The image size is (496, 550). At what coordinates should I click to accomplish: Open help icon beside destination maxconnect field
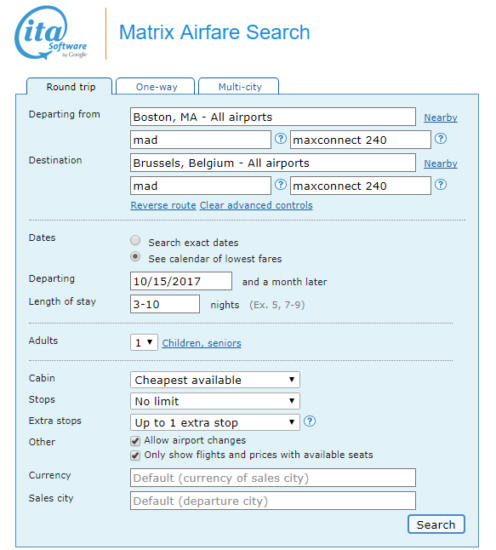tap(441, 185)
